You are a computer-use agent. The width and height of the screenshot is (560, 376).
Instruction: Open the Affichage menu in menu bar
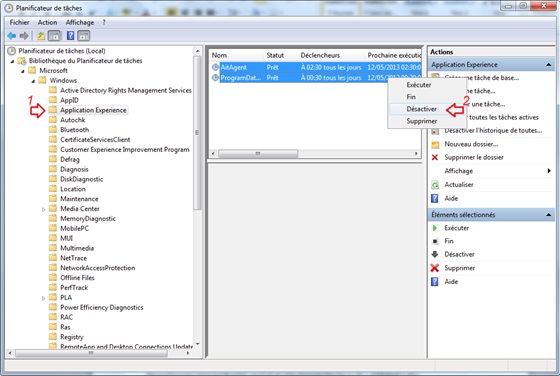tap(80, 22)
